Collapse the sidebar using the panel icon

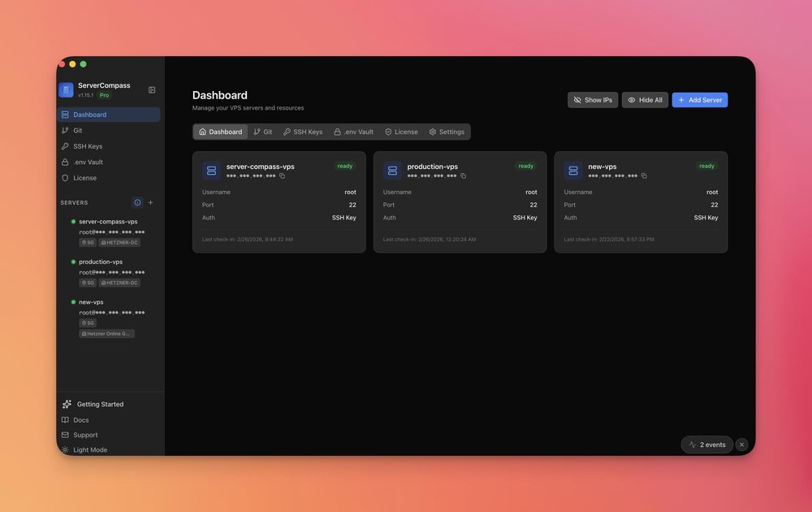pos(151,89)
